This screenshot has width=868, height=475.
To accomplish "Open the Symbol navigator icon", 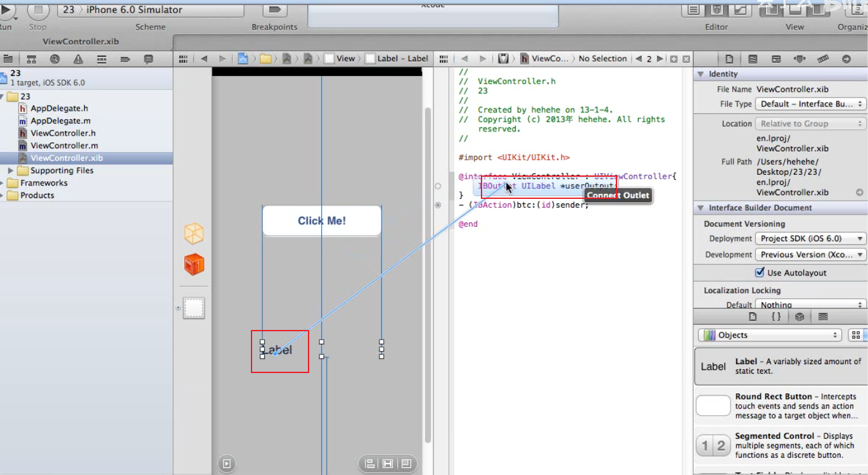I will (x=31, y=59).
